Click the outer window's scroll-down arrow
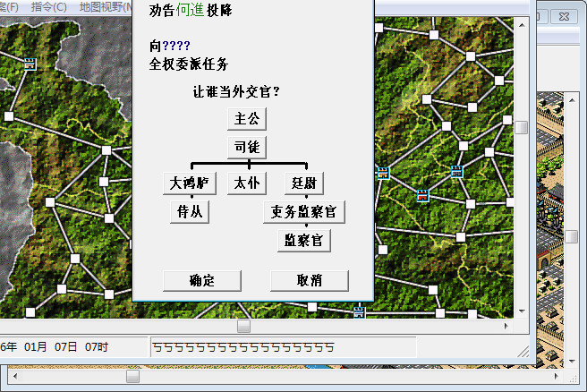The image size is (587, 392). pyautogui.click(x=572, y=362)
